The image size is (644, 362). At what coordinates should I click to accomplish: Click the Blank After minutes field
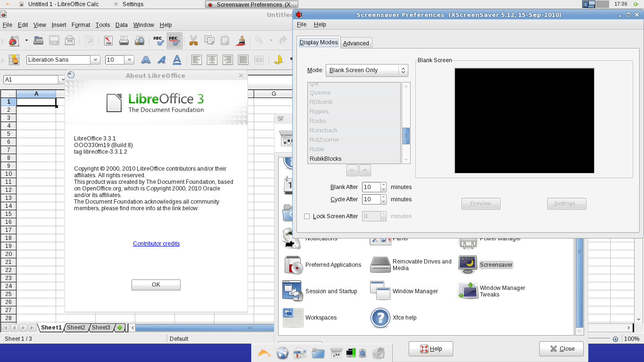[371, 187]
